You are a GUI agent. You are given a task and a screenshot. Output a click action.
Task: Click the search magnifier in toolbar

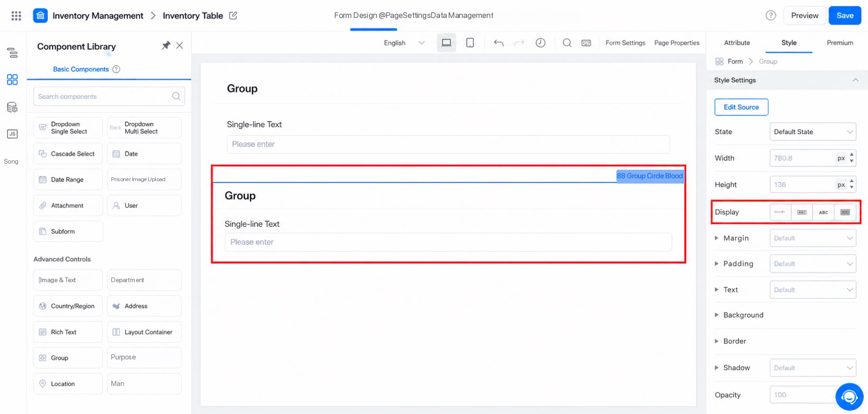[567, 43]
